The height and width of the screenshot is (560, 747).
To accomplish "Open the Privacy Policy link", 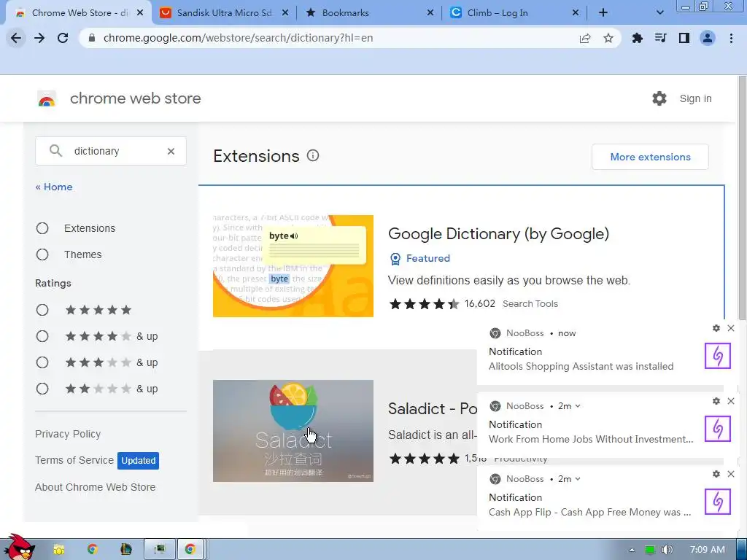I will coord(68,434).
